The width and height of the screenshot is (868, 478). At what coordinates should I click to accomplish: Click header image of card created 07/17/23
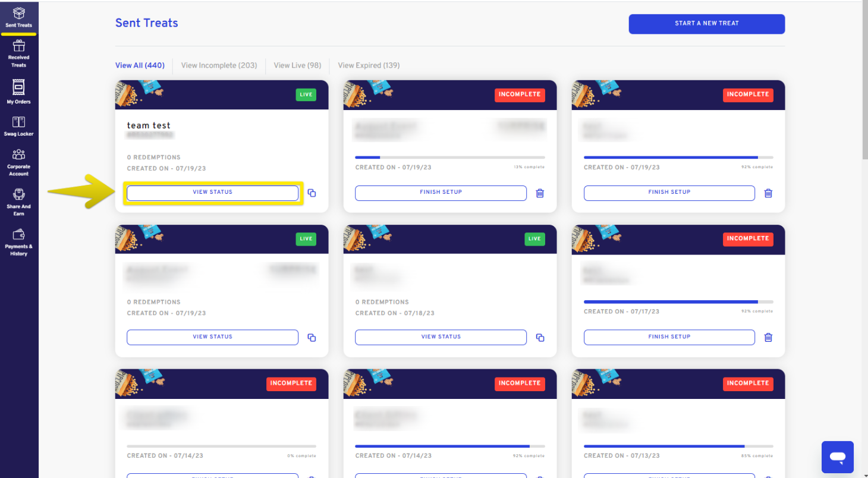pos(678,240)
